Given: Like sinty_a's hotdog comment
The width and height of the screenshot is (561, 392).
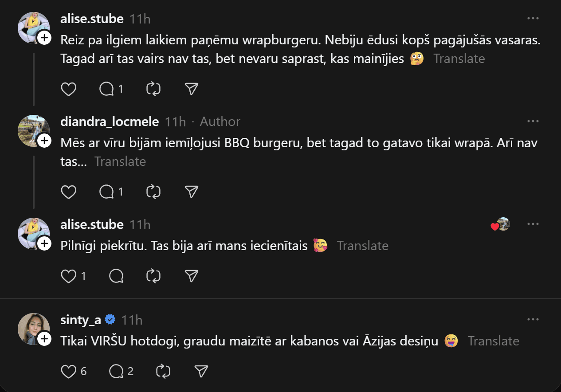Looking at the screenshot, I should 68,371.
